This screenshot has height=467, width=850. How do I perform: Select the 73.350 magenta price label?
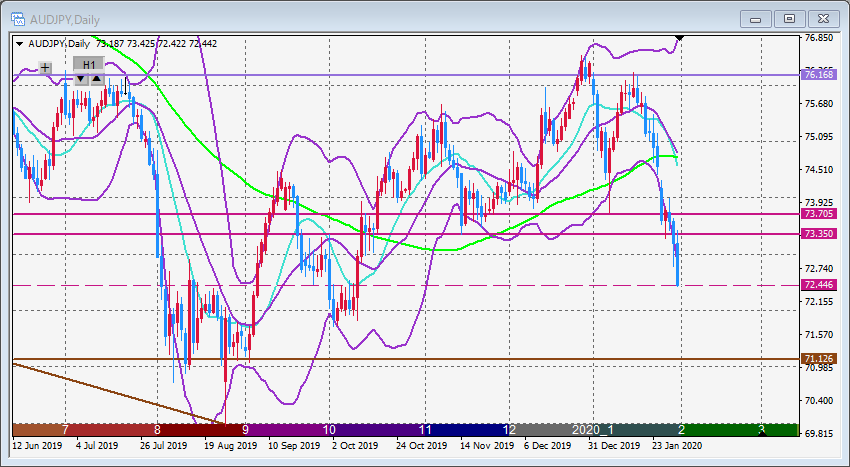819,234
